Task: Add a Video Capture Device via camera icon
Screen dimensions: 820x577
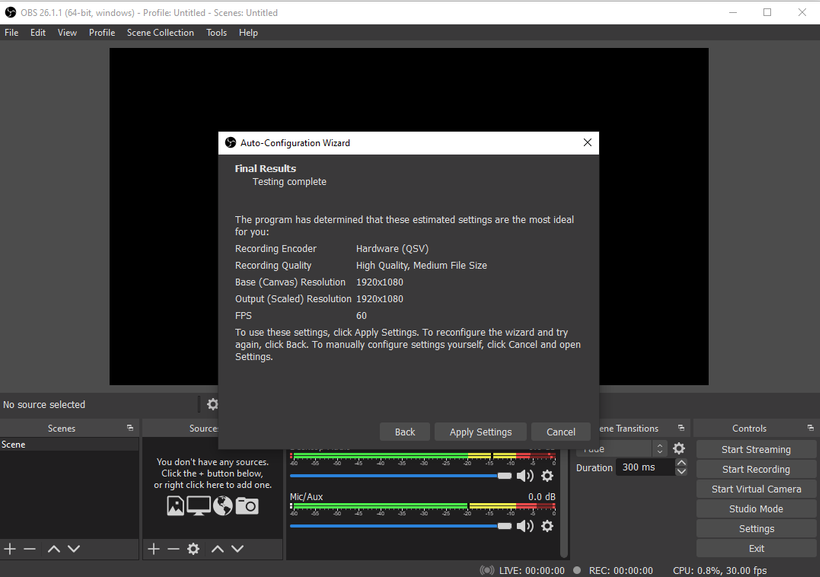Action: point(246,505)
